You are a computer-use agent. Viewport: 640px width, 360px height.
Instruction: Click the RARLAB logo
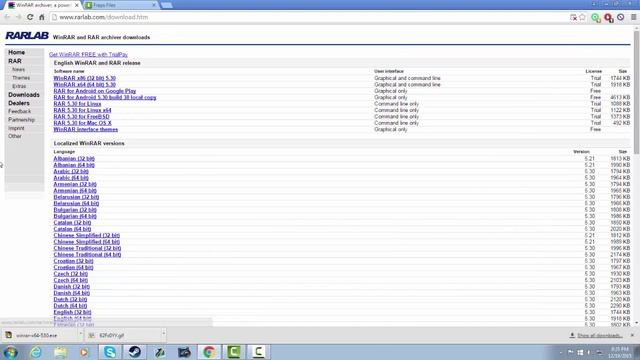coord(27,36)
